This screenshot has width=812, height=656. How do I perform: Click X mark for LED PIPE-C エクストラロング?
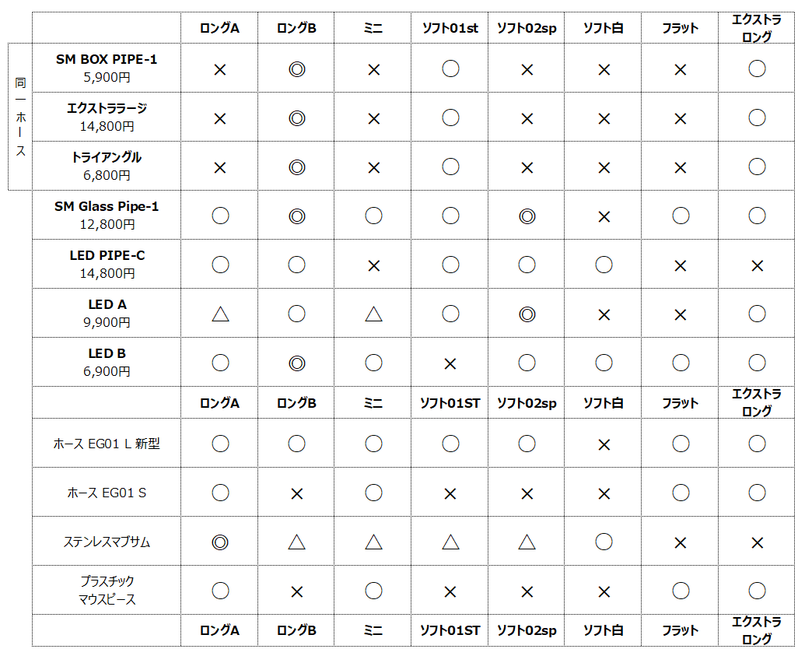click(x=757, y=266)
